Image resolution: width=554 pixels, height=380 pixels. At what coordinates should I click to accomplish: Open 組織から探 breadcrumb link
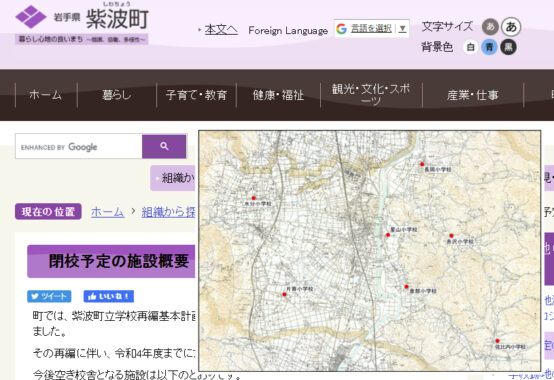click(168, 212)
